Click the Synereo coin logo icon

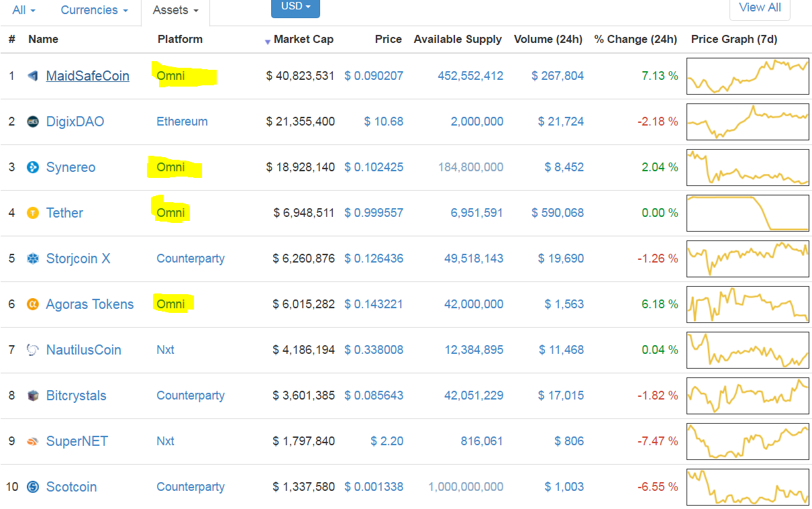(x=33, y=167)
